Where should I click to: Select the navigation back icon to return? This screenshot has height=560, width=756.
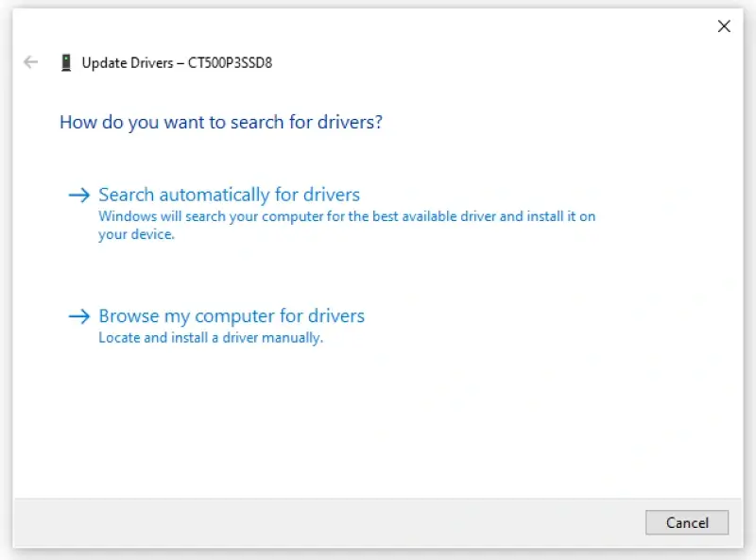(x=29, y=62)
